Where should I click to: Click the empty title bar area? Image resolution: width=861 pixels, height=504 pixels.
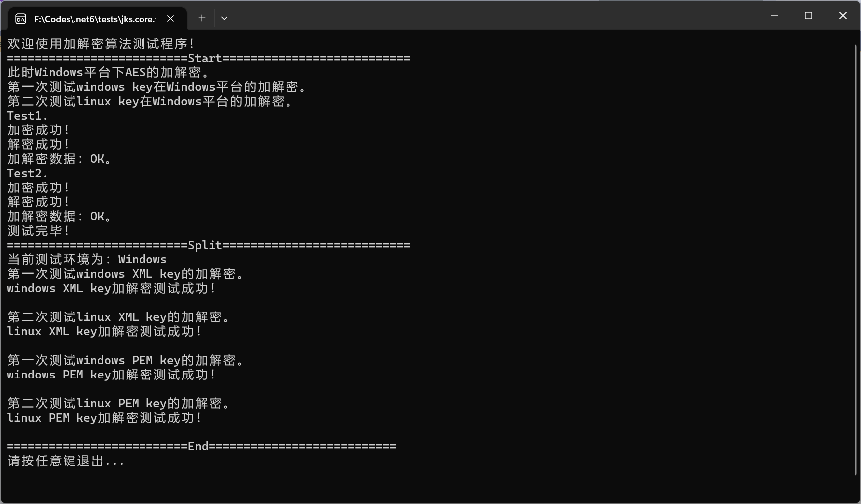(x=497, y=16)
